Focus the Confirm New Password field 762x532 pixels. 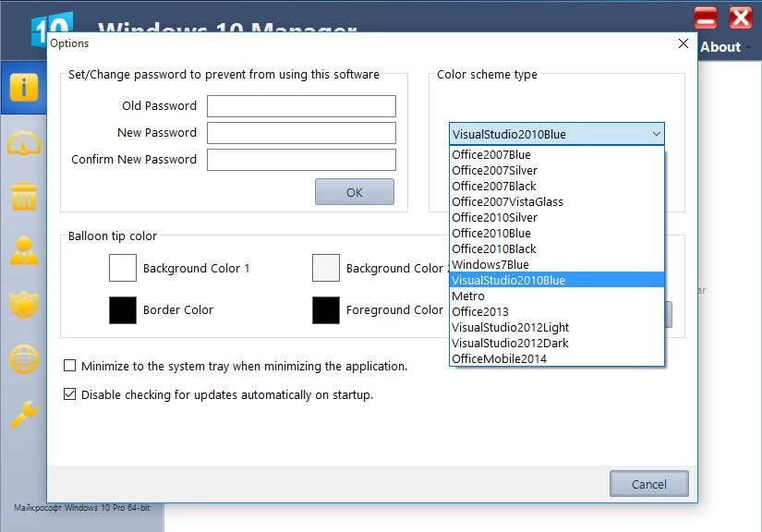(x=301, y=160)
